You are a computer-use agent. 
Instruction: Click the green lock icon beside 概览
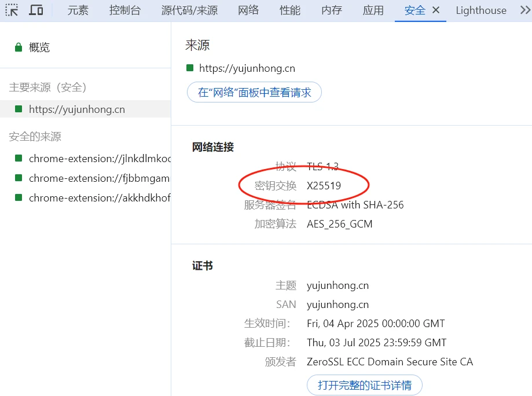[19, 47]
